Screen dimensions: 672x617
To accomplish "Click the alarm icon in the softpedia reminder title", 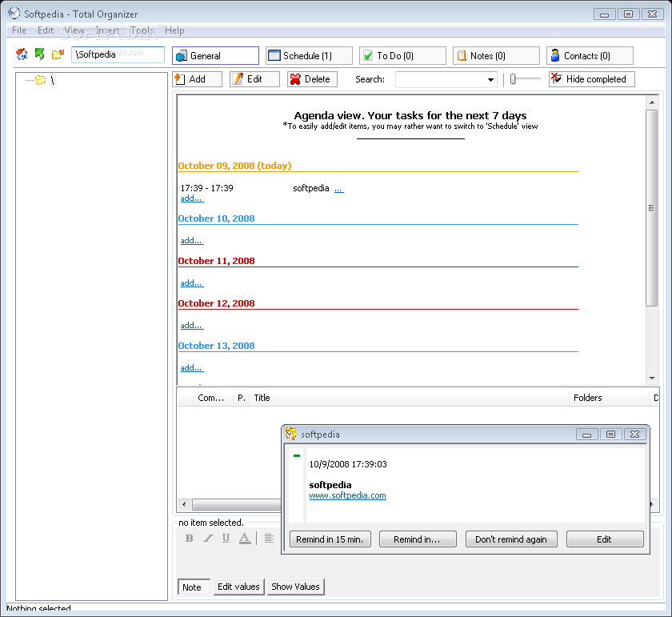I will click(291, 434).
